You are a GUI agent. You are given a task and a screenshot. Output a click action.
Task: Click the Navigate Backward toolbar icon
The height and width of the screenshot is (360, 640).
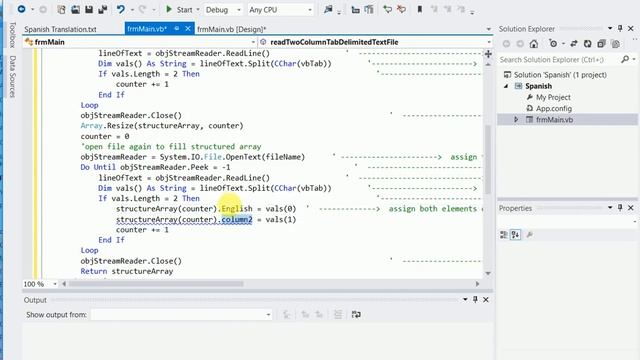21,9
